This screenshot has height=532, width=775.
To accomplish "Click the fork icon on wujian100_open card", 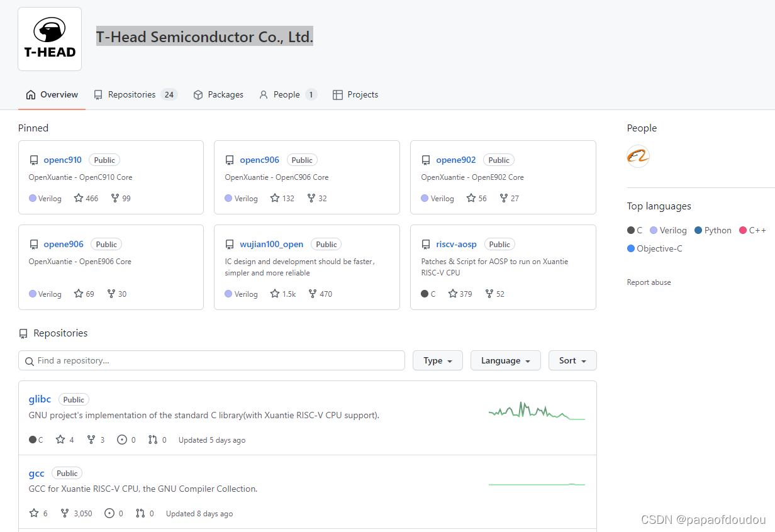I will (x=313, y=294).
